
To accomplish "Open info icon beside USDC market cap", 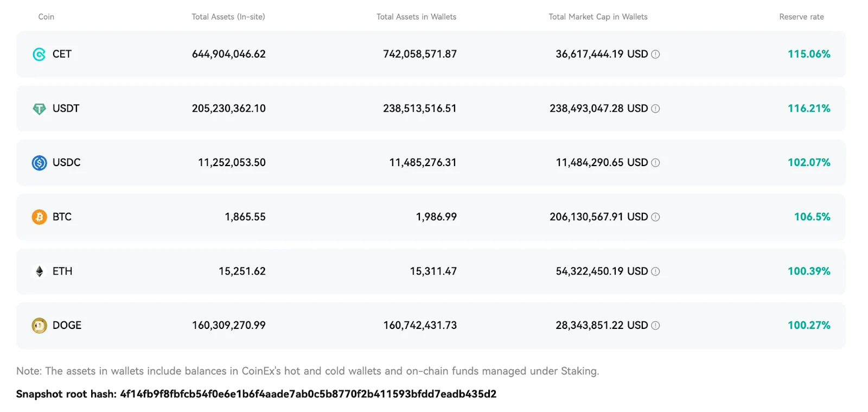I will 655,163.
